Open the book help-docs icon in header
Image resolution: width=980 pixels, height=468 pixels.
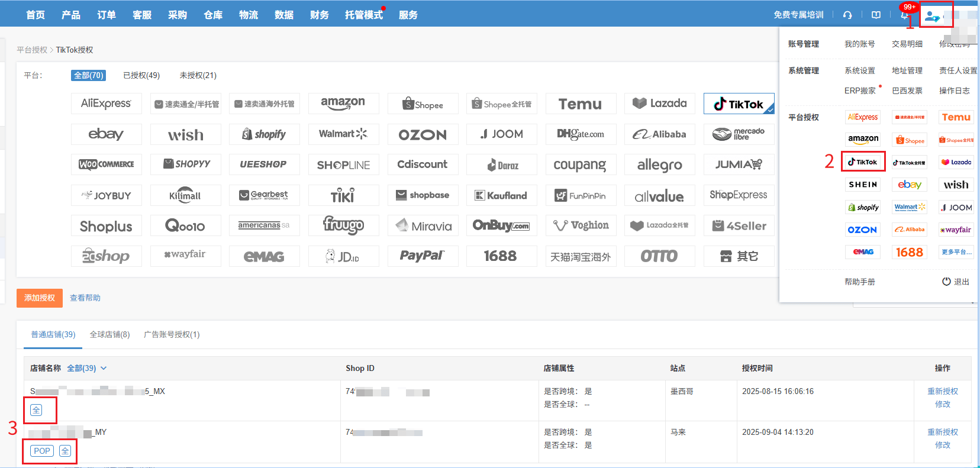[876, 15]
